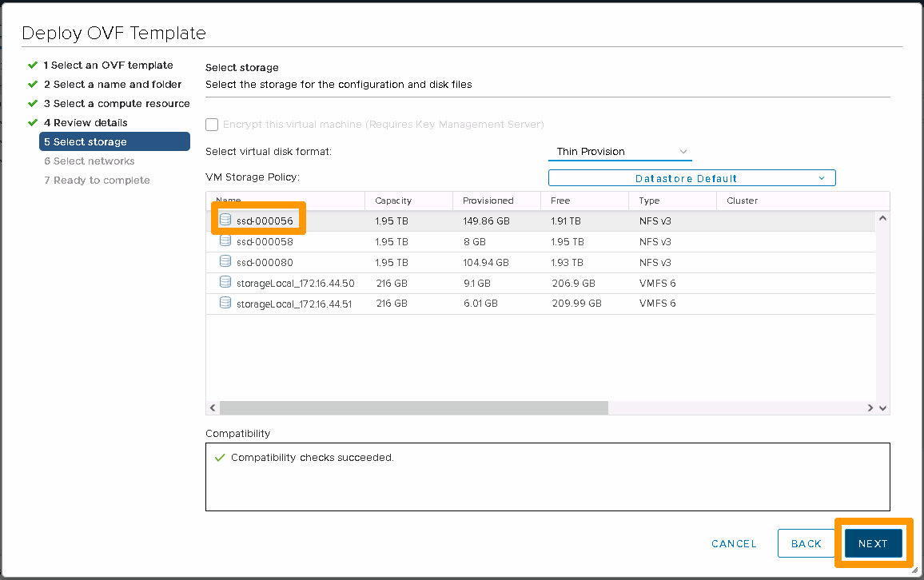
Task: Click the green compatibility success checkmark
Action: [220, 458]
